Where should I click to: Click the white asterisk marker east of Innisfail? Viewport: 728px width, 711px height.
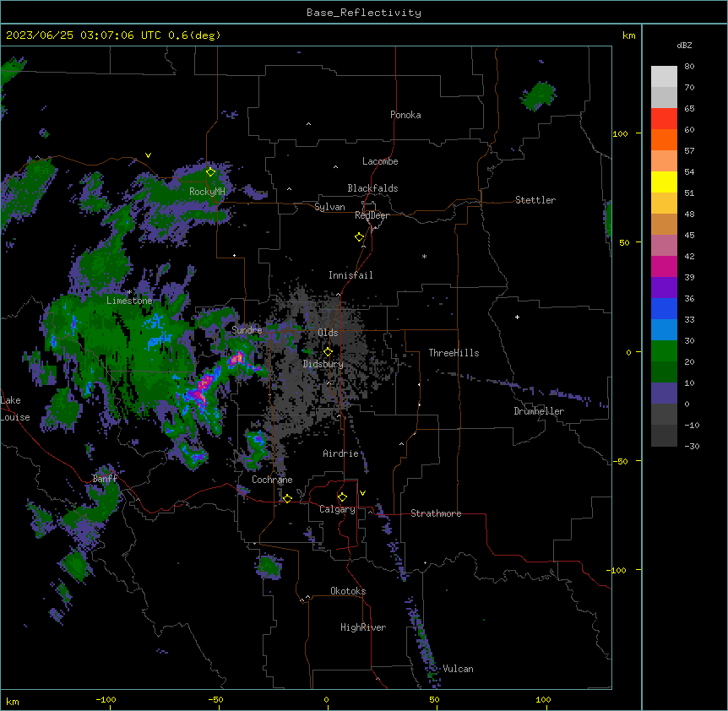[424, 257]
